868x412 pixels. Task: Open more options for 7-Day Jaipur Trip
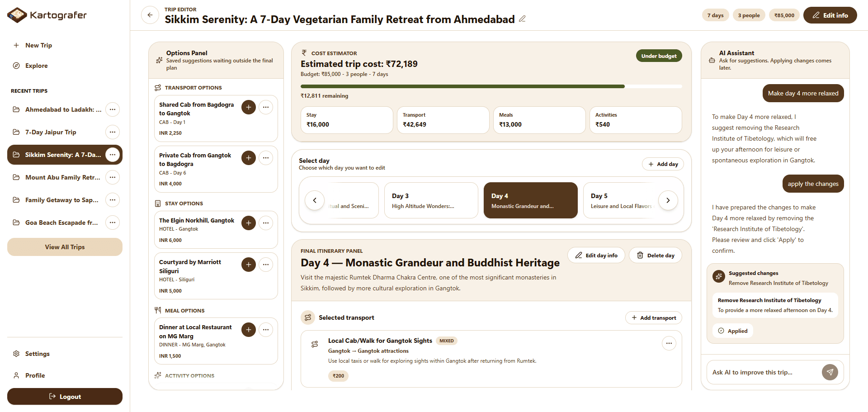[113, 132]
